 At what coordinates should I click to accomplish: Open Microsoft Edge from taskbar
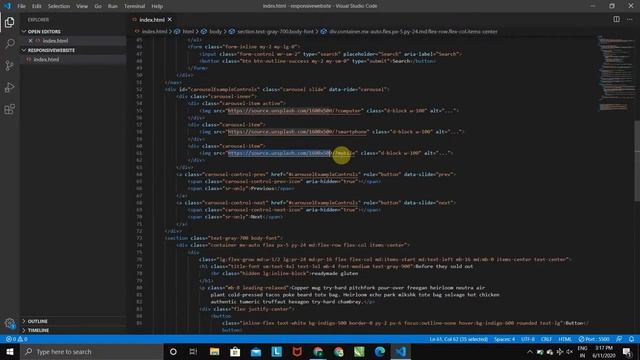tap(380, 351)
